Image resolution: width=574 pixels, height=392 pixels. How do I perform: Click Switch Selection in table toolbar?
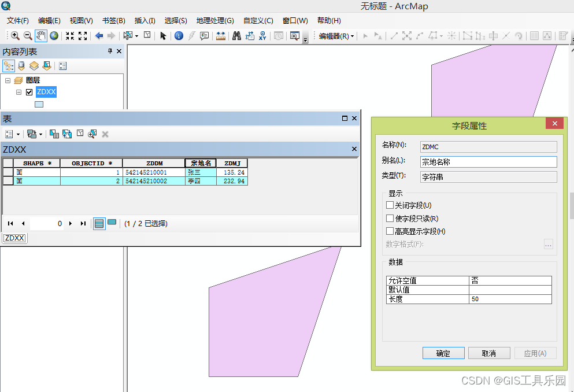(x=67, y=134)
